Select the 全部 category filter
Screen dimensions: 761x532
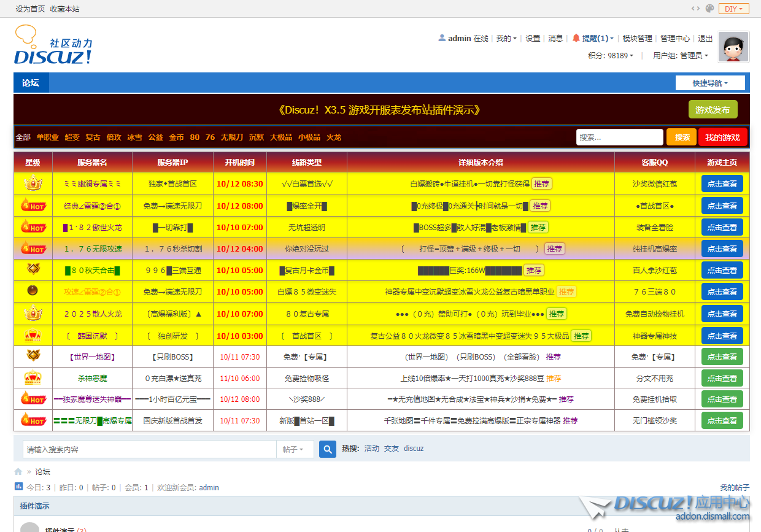23,137
